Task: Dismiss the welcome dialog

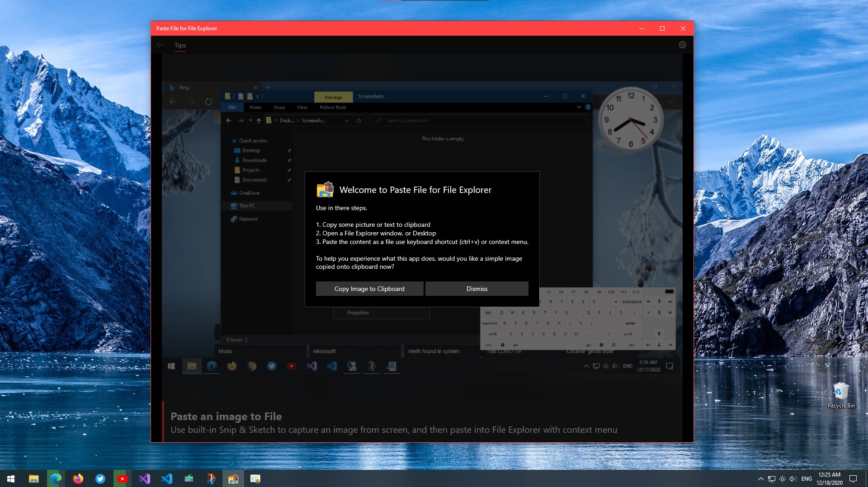Action: (477, 289)
